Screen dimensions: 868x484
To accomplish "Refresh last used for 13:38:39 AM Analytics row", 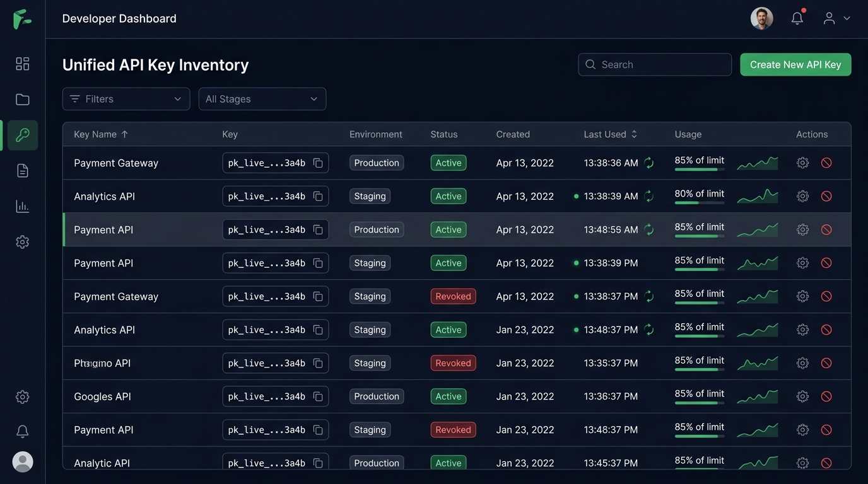I will click(x=649, y=196).
